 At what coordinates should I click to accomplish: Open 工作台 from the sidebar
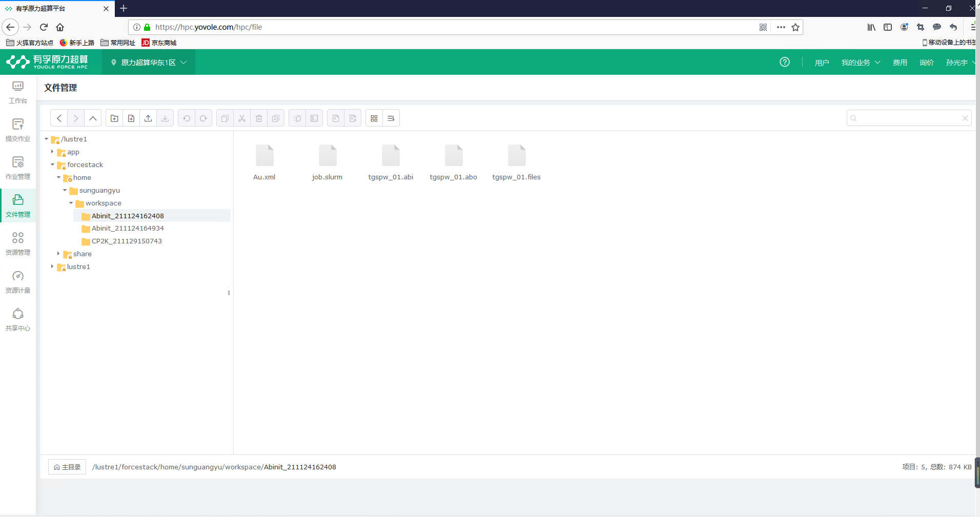pos(18,93)
